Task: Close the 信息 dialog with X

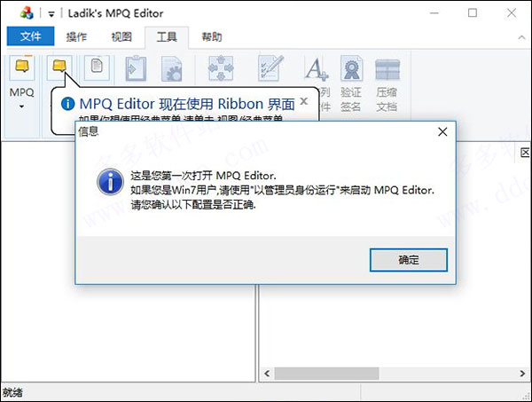Action: click(442, 131)
